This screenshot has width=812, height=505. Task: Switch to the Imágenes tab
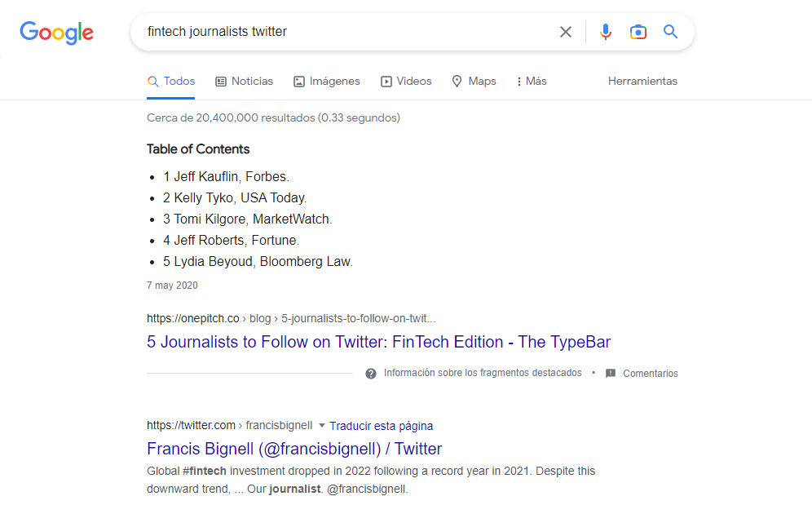tap(326, 81)
